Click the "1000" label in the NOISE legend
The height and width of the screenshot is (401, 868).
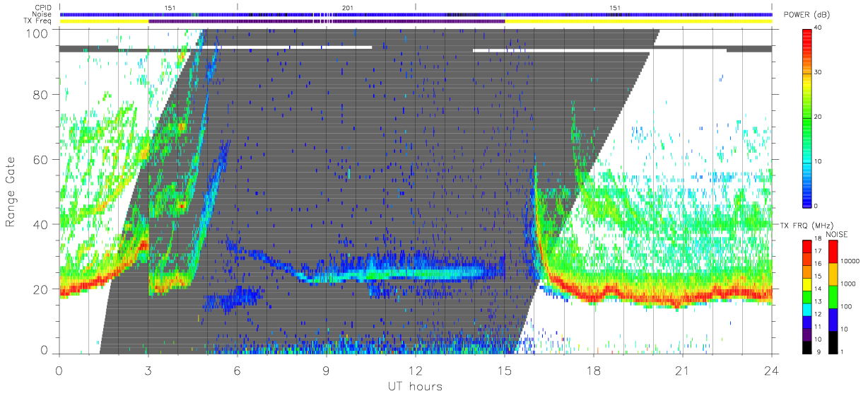(850, 283)
